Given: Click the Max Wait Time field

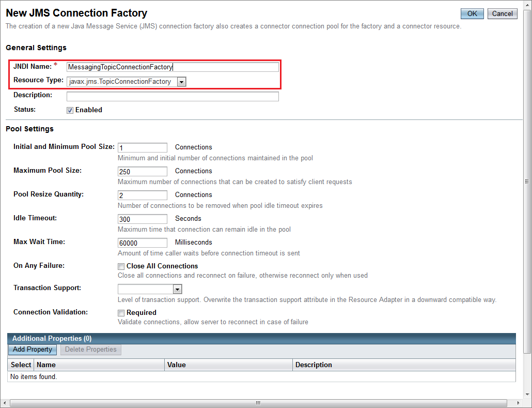Looking at the screenshot, I should coord(142,243).
